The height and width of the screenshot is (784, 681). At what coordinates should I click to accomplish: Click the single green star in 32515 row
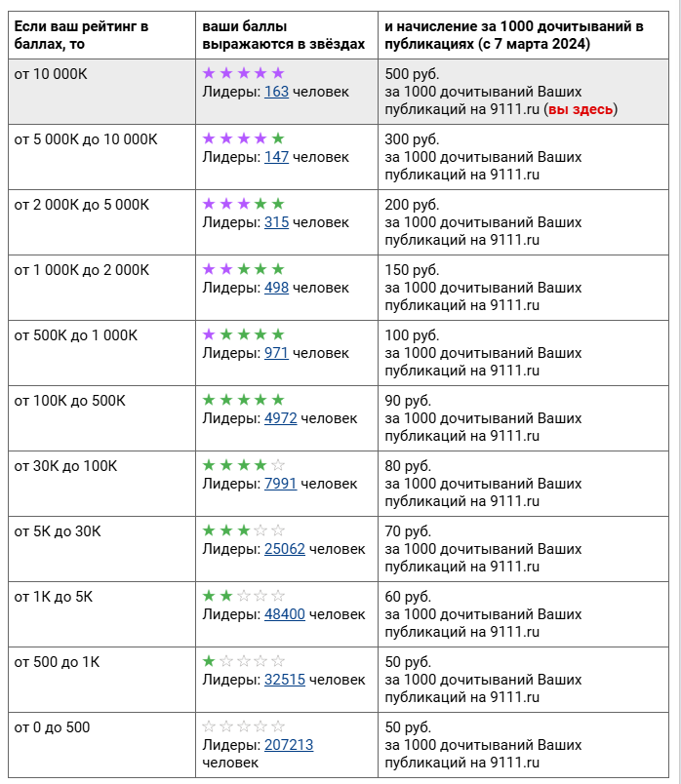pos(209,661)
